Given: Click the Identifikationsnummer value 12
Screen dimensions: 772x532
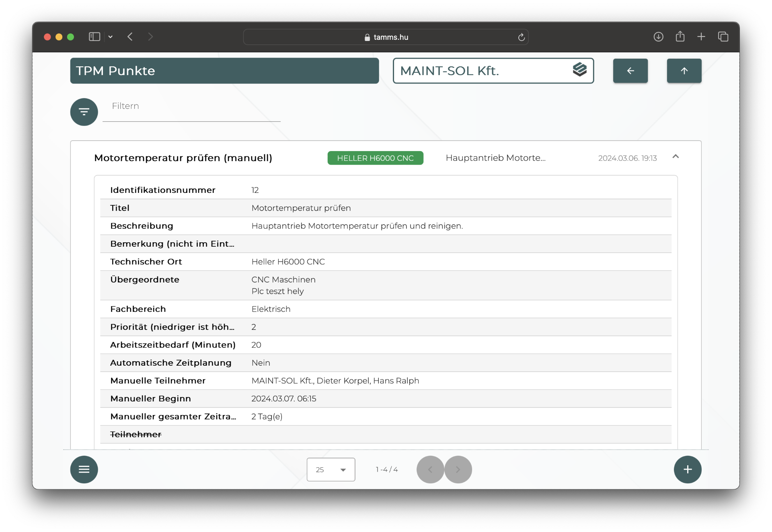Looking at the screenshot, I should click(x=255, y=190).
